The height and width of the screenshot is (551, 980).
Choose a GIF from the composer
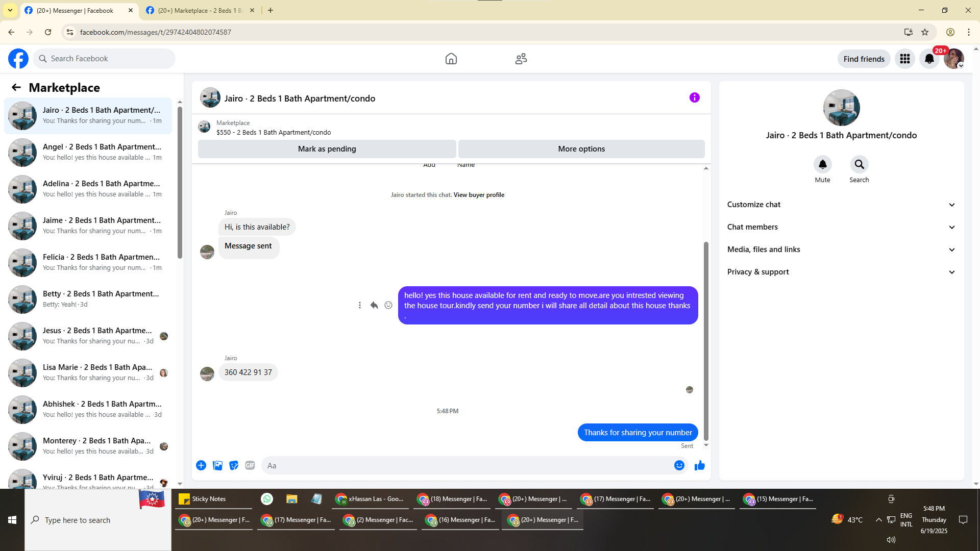pos(250,465)
